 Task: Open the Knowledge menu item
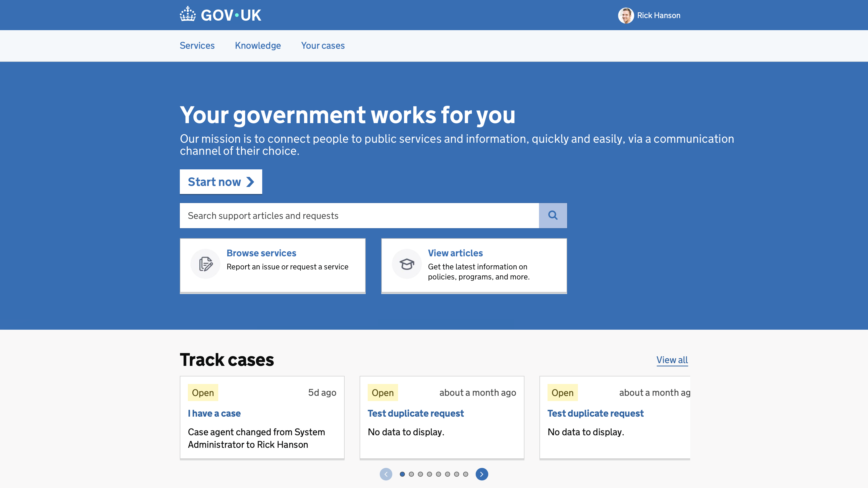[258, 45]
